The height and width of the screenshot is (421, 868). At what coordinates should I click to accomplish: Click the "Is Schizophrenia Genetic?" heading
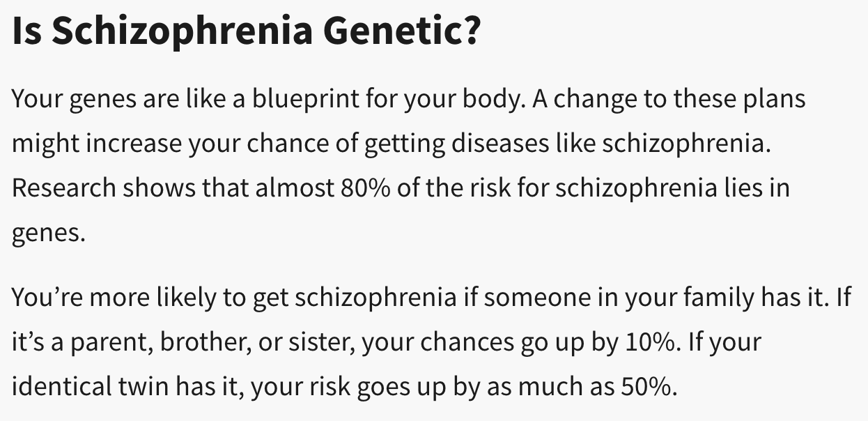point(246,31)
